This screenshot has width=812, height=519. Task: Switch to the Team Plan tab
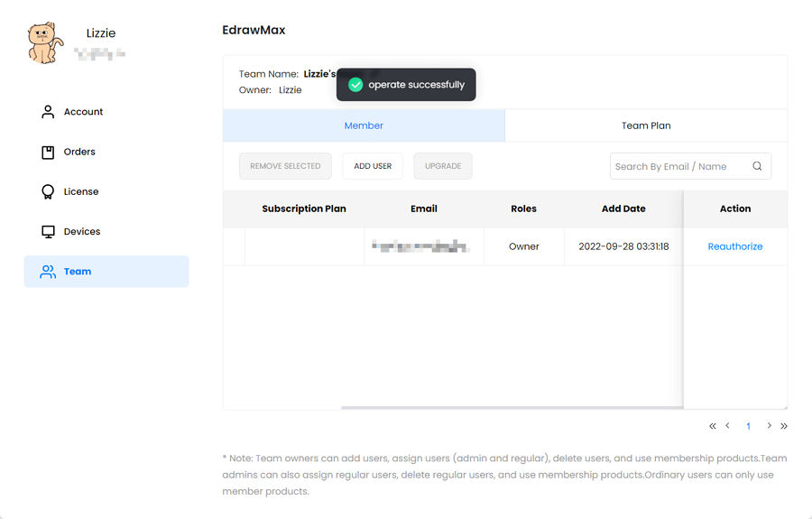click(x=646, y=125)
